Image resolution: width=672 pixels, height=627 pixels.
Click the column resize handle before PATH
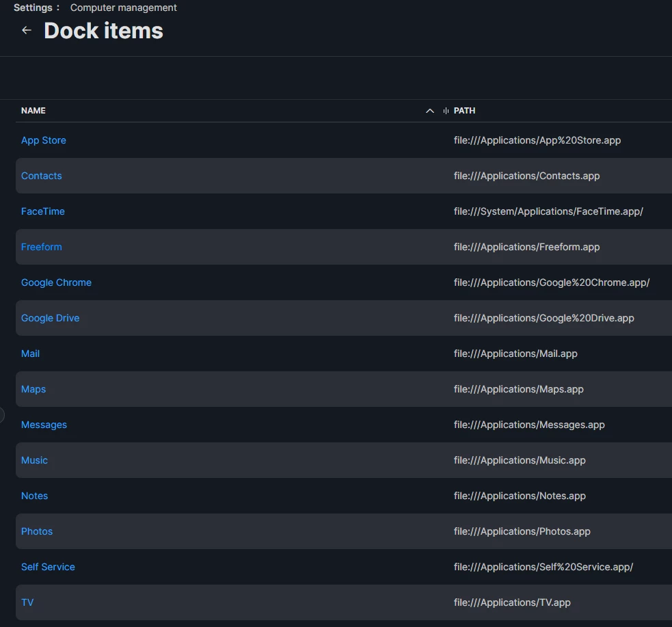(446, 111)
